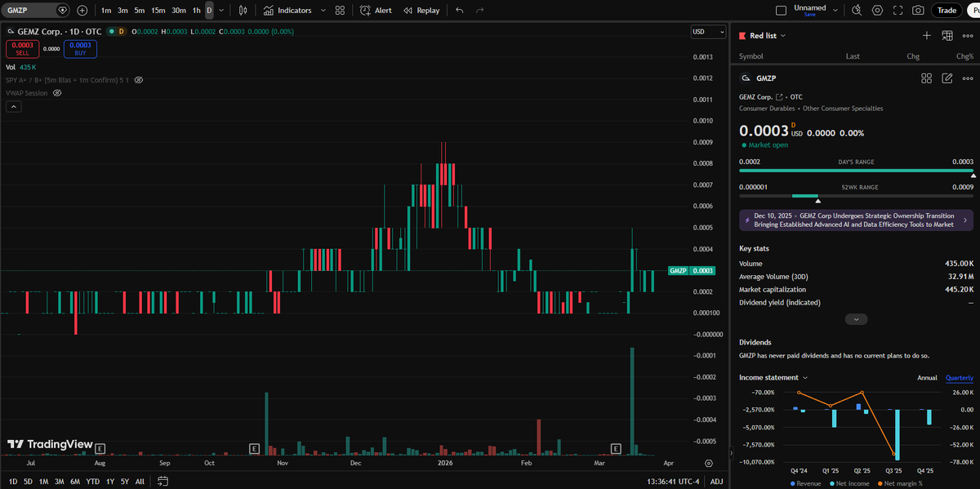Collapse indicator legend arrow under VWAP Session
The height and width of the screenshot is (489, 980).
coord(13,105)
